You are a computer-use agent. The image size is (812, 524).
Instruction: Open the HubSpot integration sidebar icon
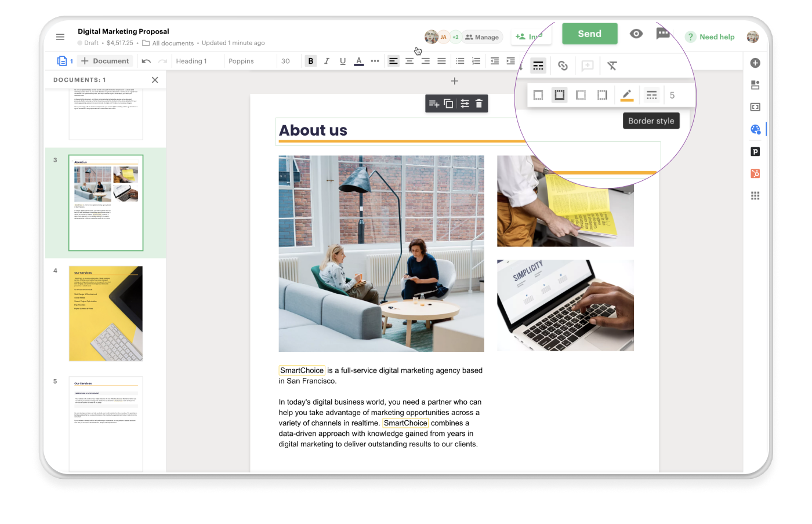tap(755, 174)
